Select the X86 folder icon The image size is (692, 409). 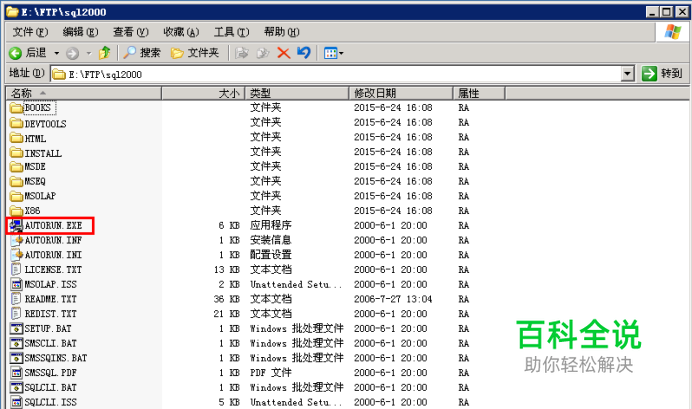(16, 210)
